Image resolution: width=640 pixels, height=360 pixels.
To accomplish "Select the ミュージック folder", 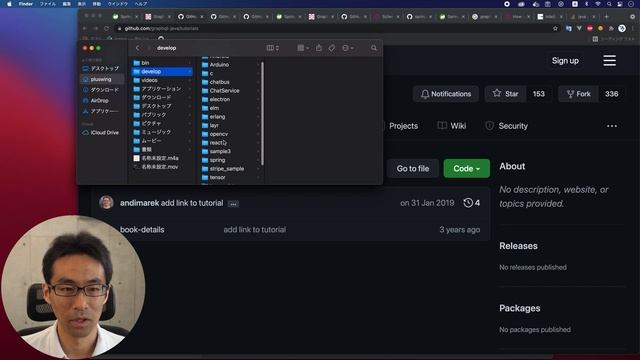I will (162, 132).
